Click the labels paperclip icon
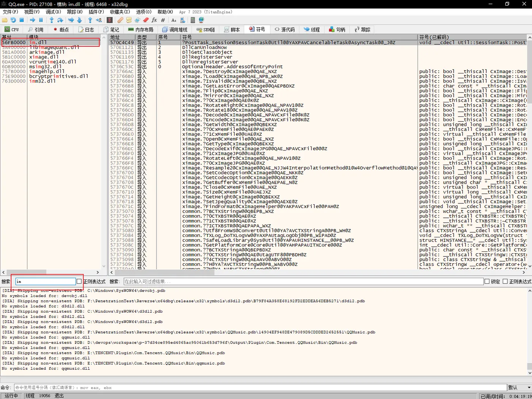This screenshot has width=532, height=399. click(137, 20)
